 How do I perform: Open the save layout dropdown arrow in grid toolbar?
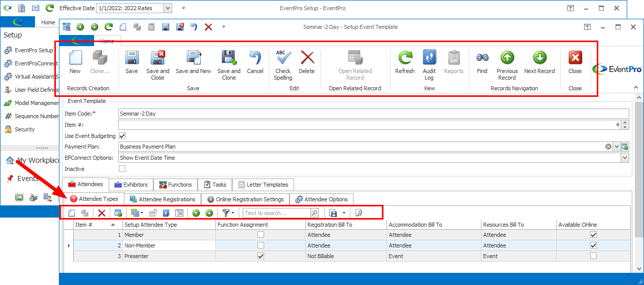pyautogui.click(x=344, y=213)
